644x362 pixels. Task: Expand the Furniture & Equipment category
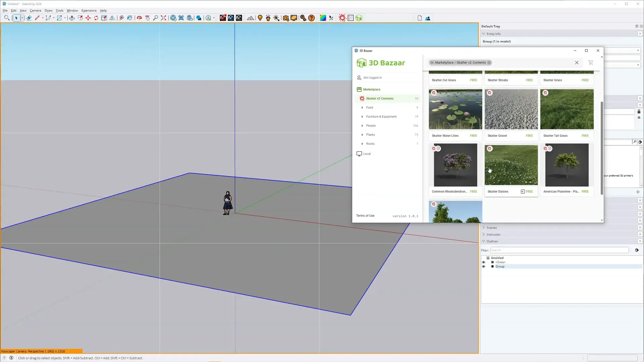[x=362, y=117]
